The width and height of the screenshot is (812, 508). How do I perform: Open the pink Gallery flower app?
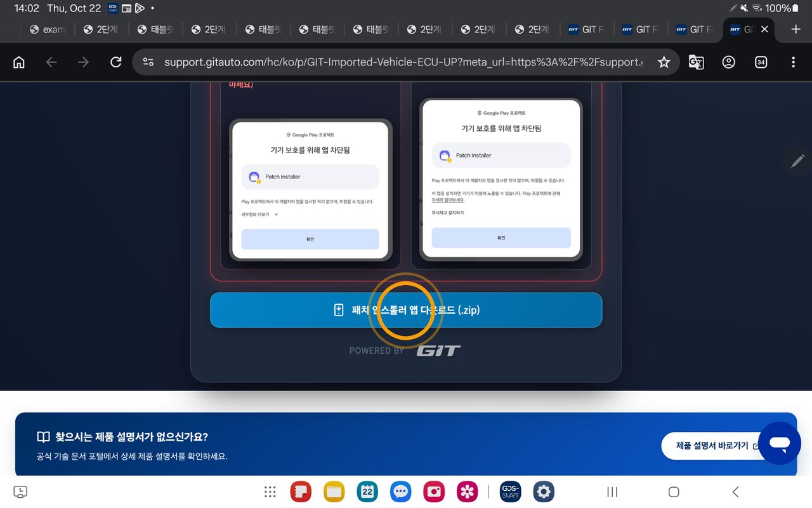point(468,491)
